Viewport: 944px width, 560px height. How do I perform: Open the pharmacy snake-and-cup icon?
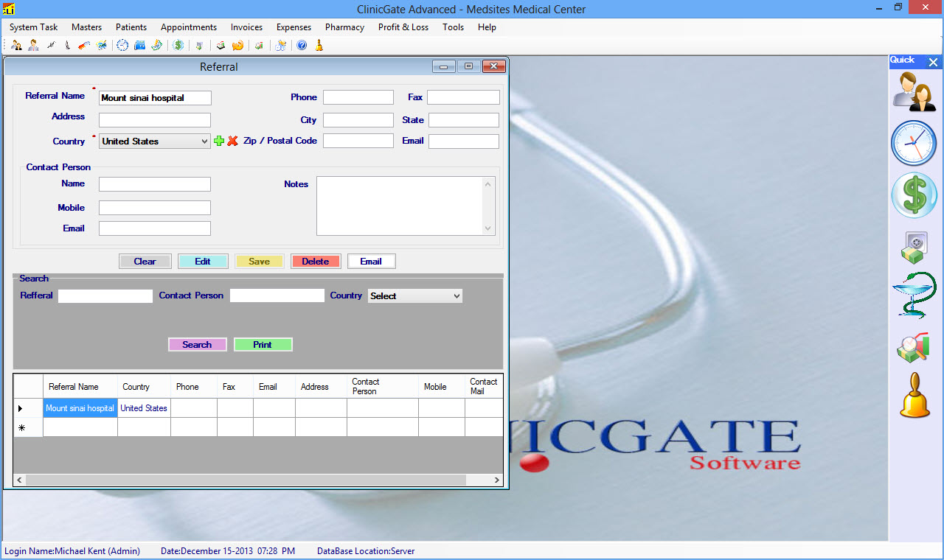pos(914,295)
